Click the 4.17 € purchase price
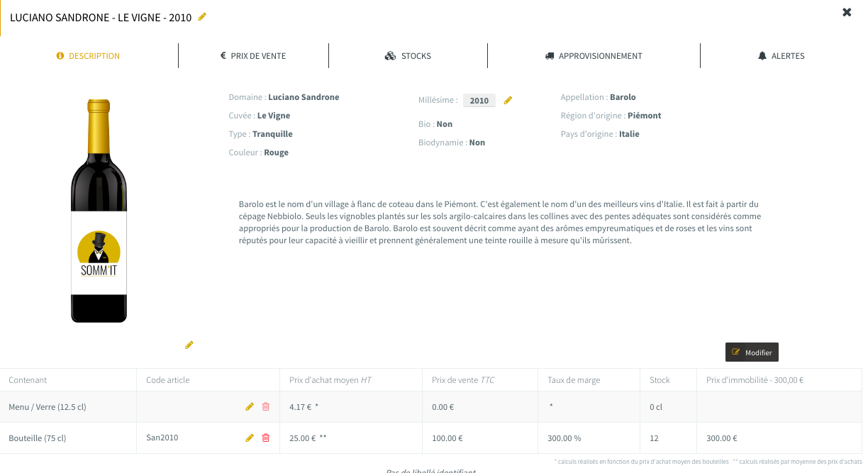The width and height of the screenshot is (868, 473). pos(301,407)
